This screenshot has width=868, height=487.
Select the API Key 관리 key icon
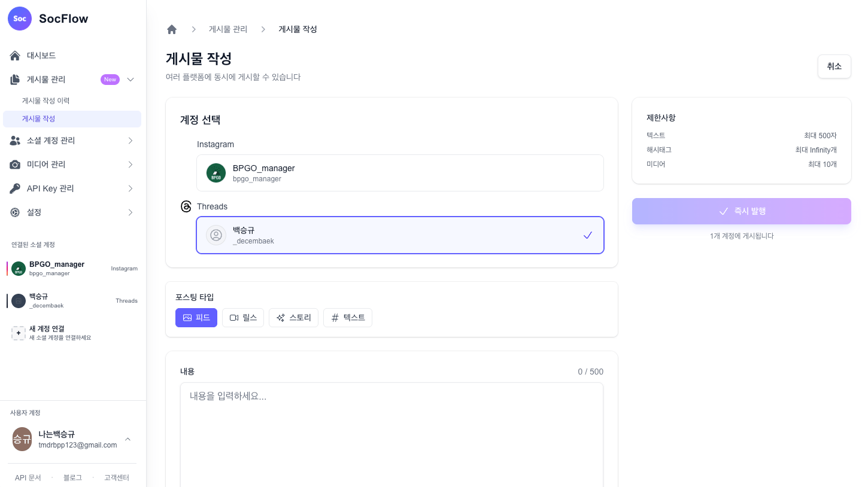(x=15, y=188)
